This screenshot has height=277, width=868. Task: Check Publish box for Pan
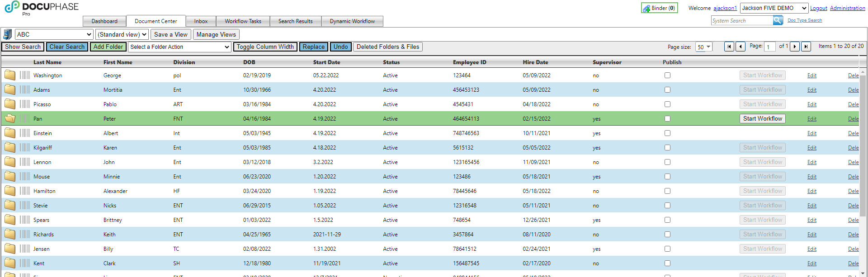click(x=667, y=119)
